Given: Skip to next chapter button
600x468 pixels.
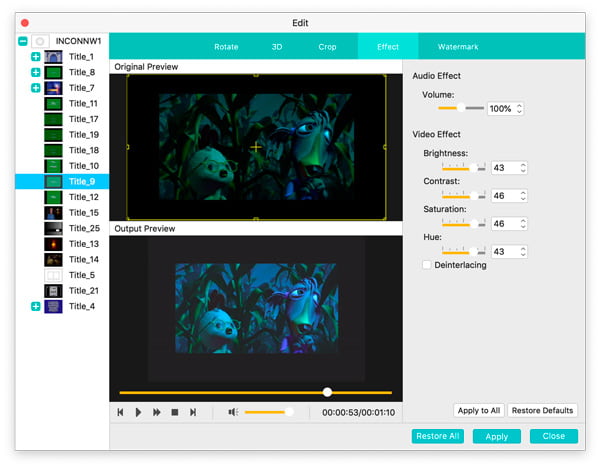Looking at the screenshot, I should point(193,412).
